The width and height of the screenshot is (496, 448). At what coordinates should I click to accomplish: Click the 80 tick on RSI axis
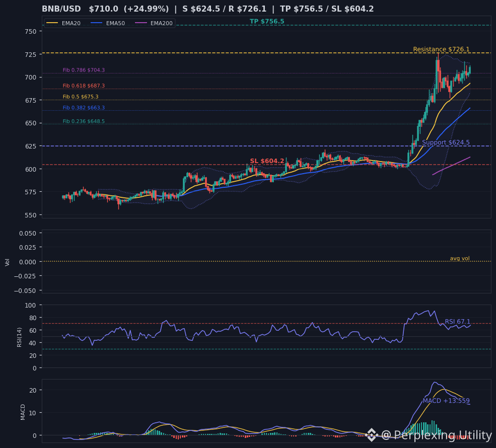pos(33,318)
